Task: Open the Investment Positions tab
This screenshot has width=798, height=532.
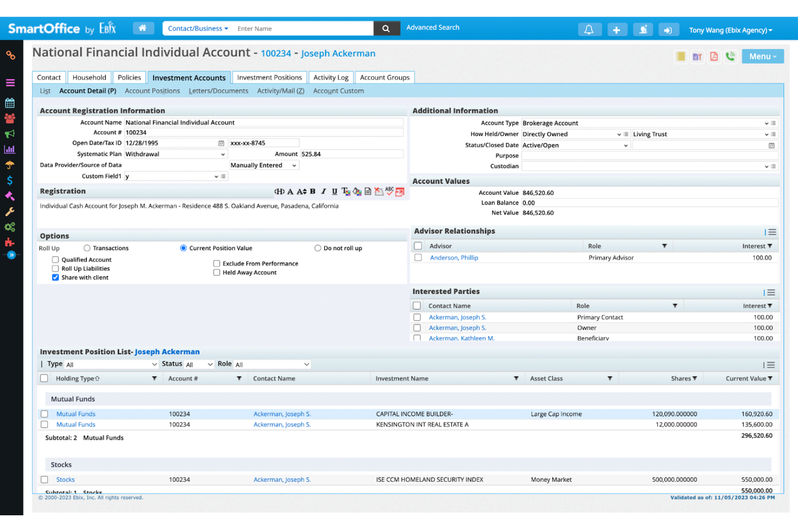Action: [270, 78]
